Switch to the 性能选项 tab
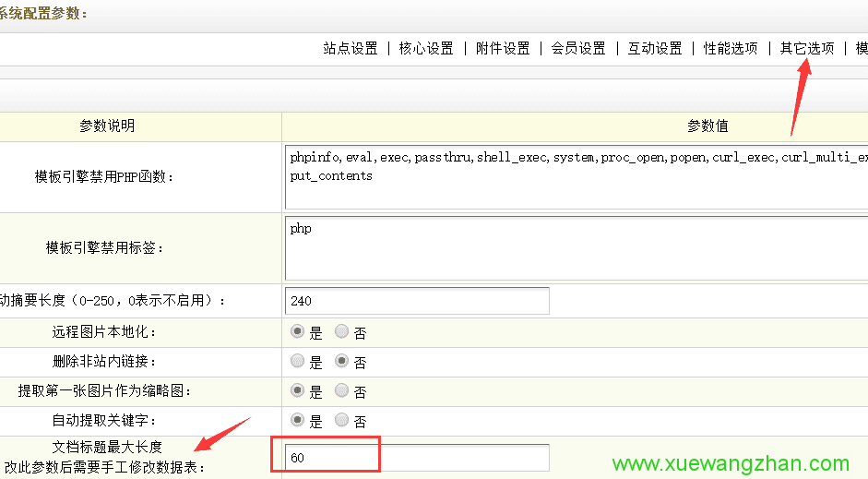Image resolution: width=868 pixels, height=479 pixels. (731, 49)
